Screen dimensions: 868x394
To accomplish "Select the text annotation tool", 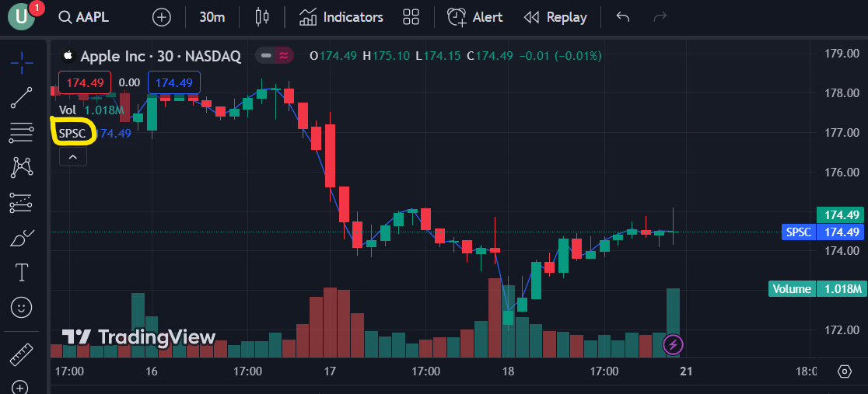I will (22, 272).
